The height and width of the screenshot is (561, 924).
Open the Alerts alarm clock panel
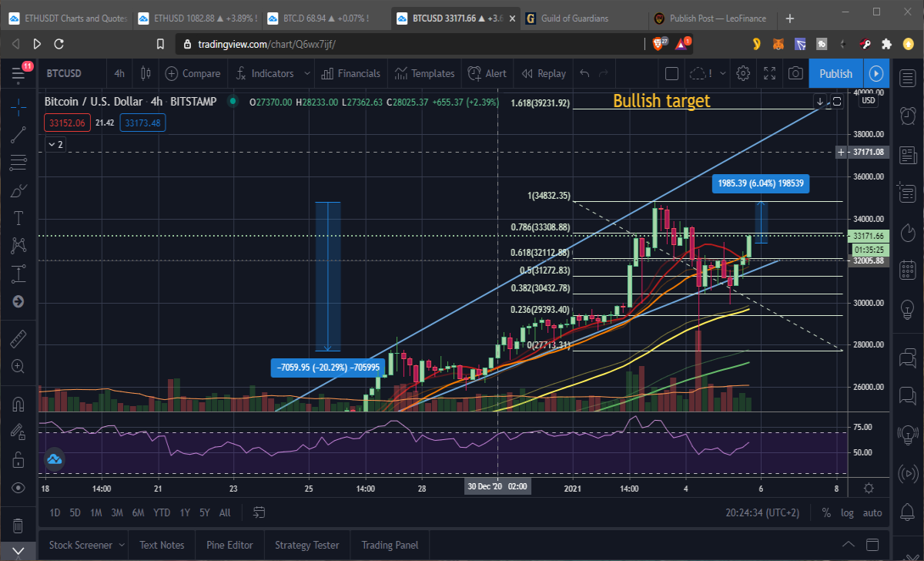pos(908,116)
